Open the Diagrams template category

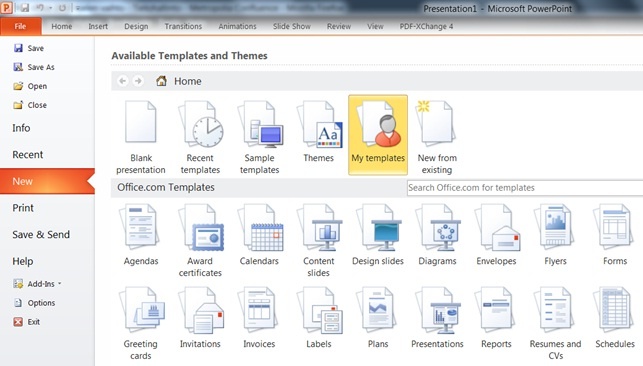click(437, 235)
